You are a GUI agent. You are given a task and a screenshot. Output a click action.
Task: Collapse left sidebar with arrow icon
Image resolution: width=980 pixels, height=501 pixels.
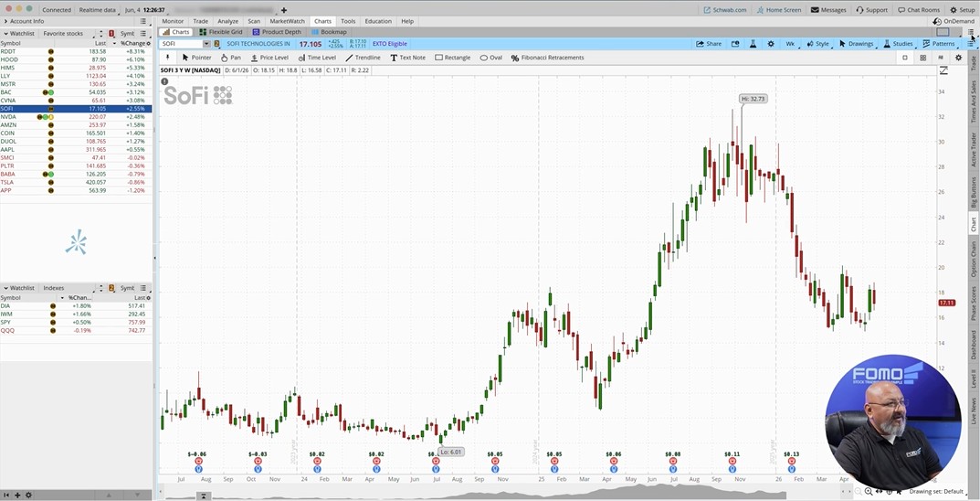[7, 496]
